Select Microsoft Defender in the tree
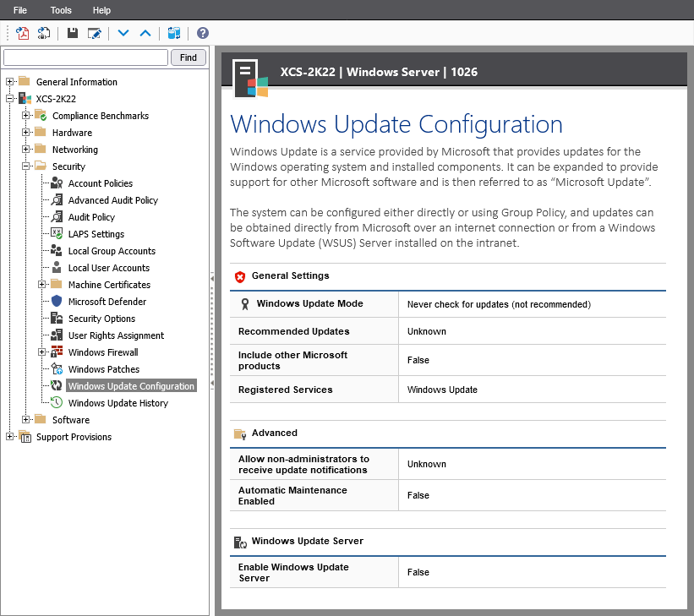Viewport: 694px width, 616px height. coord(107,302)
